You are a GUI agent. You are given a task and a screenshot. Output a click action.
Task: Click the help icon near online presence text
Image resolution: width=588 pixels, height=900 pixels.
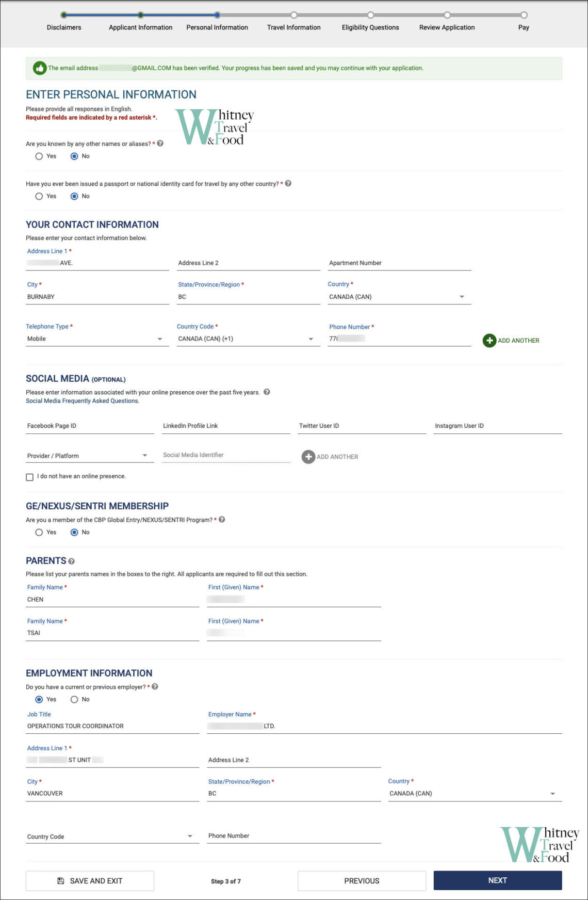[x=267, y=392]
